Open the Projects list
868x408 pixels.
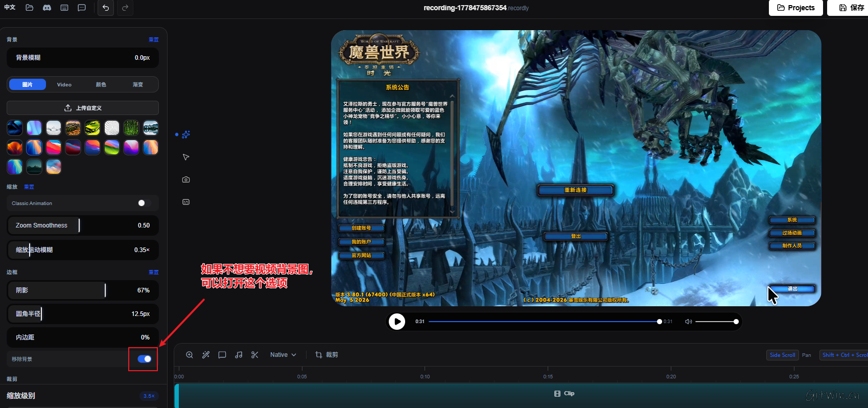tap(796, 8)
